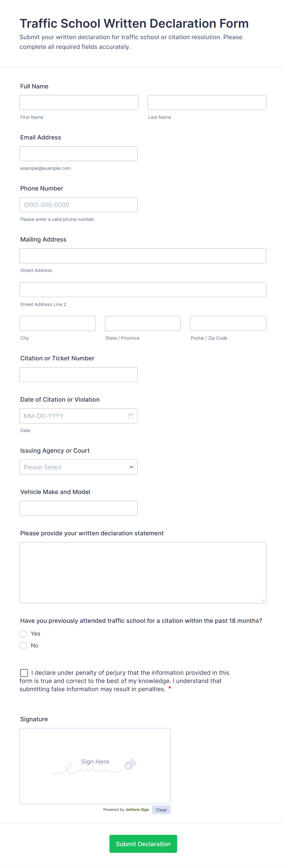
Task: Click the chevron on Issuing Agency dropdown
Action: pos(131,467)
